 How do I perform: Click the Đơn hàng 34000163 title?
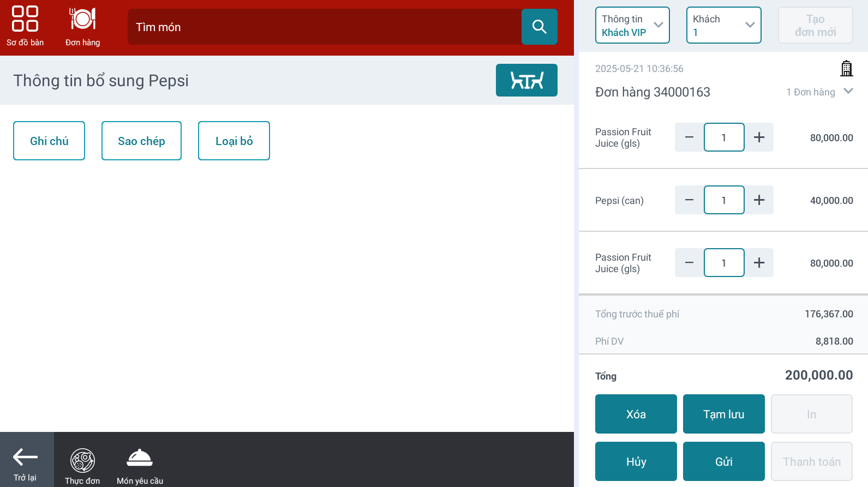(653, 92)
